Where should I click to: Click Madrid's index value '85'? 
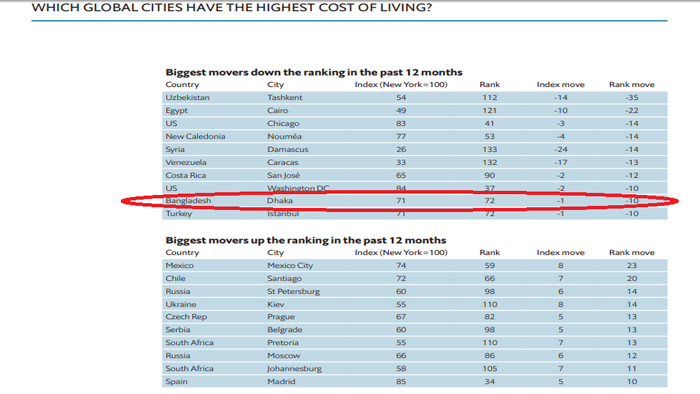tap(401, 382)
